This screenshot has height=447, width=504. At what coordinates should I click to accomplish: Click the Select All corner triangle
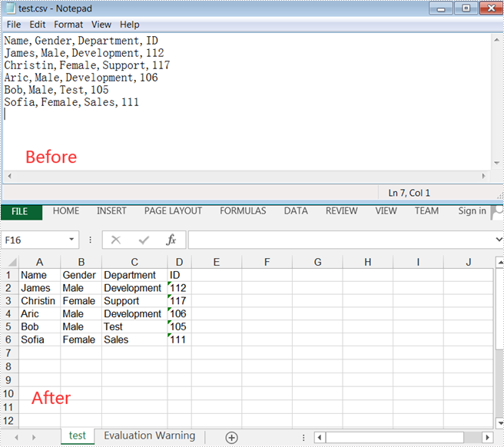(12, 262)
